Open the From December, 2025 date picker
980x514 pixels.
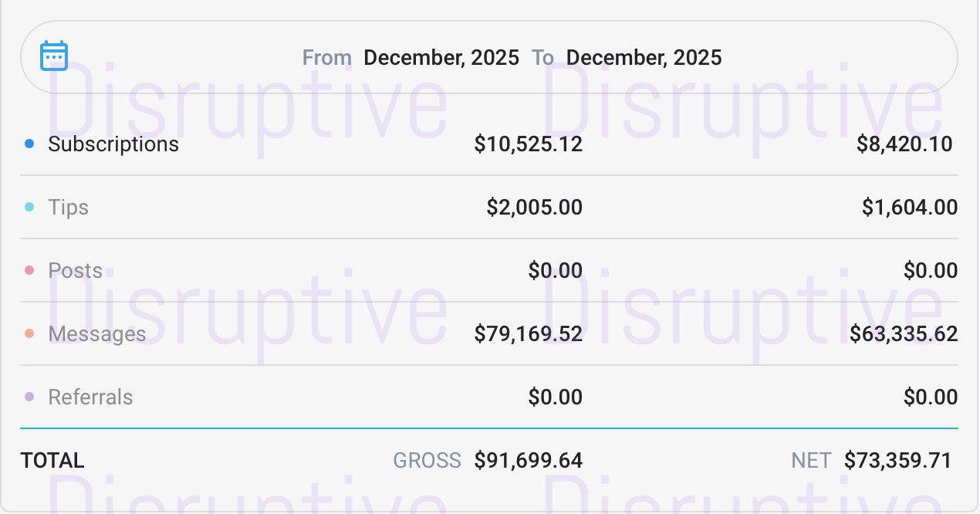tap(441, 58)
